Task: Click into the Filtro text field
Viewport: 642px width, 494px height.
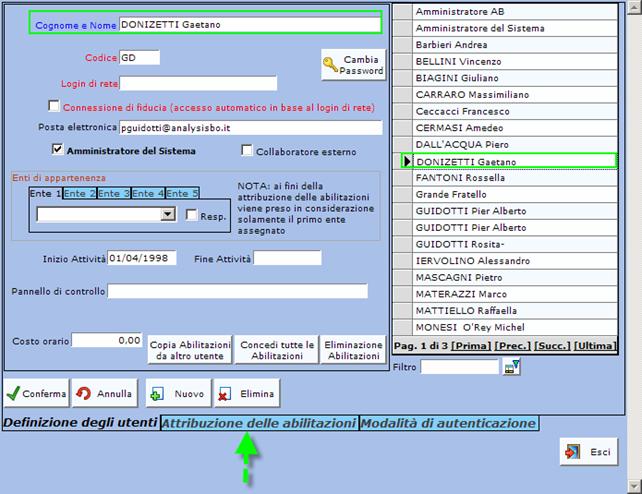Action: 459,367
